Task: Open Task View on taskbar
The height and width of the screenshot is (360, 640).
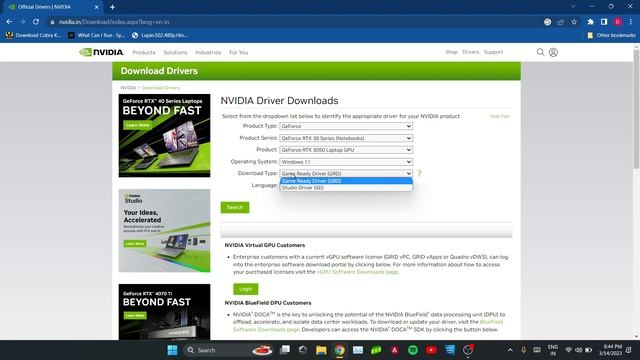Action: point(285,350)
